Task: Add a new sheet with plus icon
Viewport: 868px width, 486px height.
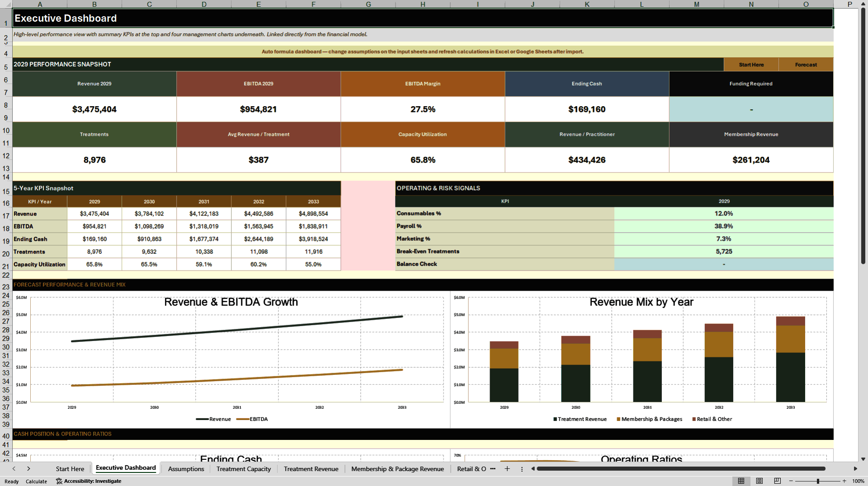Action: click(507, 469)
